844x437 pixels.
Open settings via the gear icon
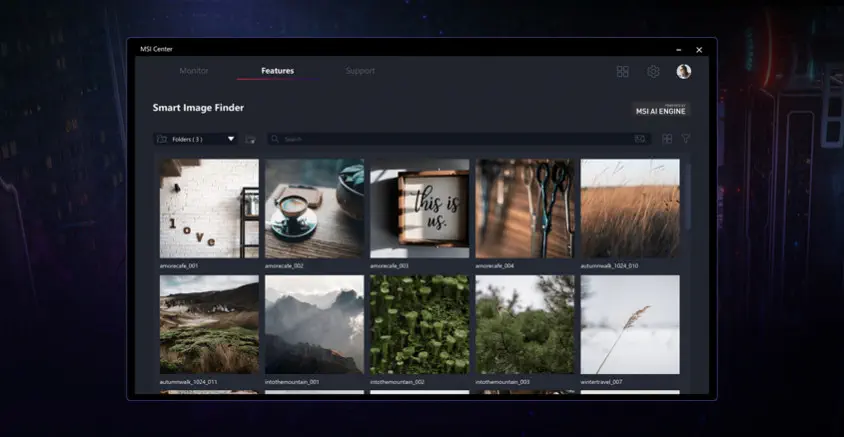[x=653, y=72]
